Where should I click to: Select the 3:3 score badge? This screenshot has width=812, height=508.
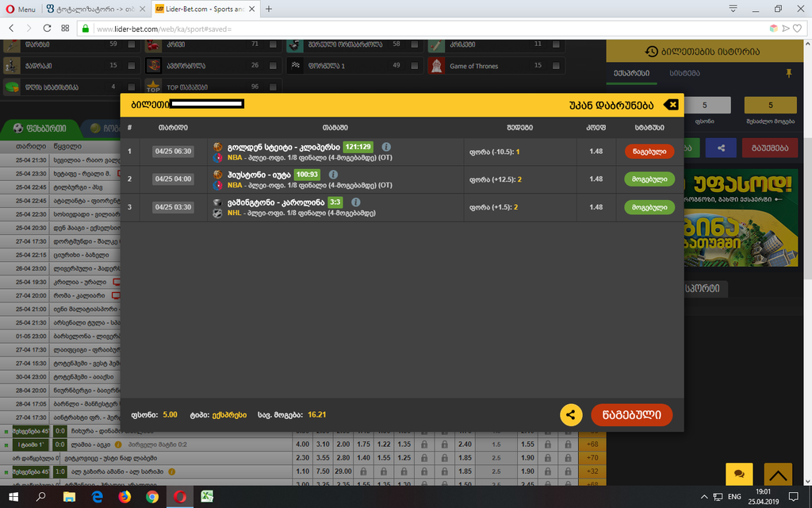pos(335,202)
